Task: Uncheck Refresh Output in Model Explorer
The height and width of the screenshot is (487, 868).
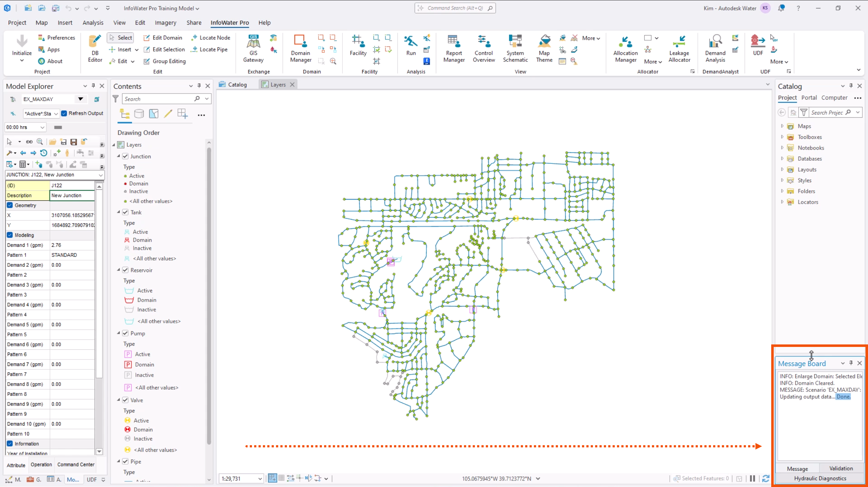Action: (x=64, y=114)
